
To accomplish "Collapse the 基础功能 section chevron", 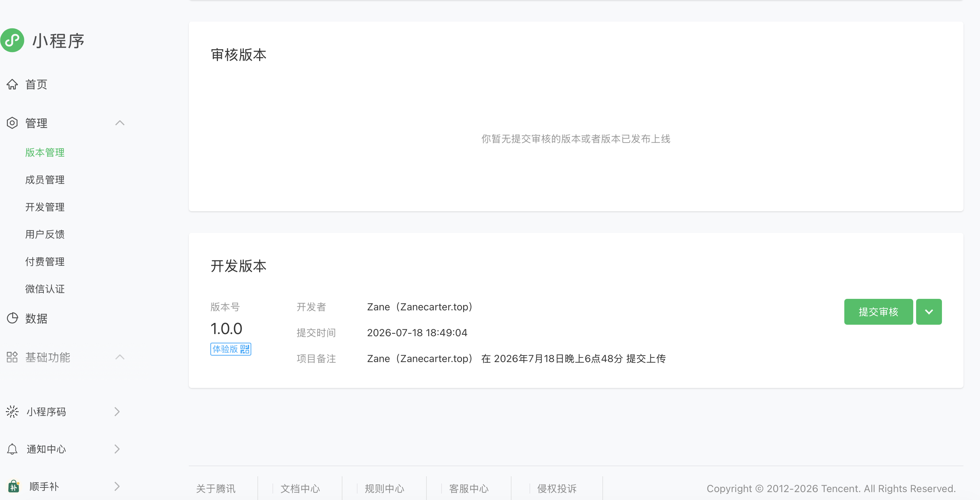I will 120,357.
